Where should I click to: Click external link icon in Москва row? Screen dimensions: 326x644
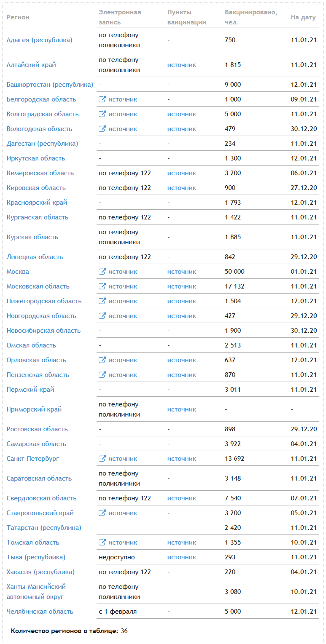point(102,272)
